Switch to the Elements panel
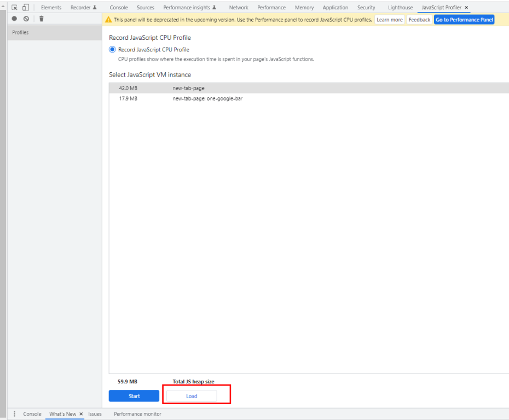The height and width of the screenshot is (420, 509). [51, 7]
